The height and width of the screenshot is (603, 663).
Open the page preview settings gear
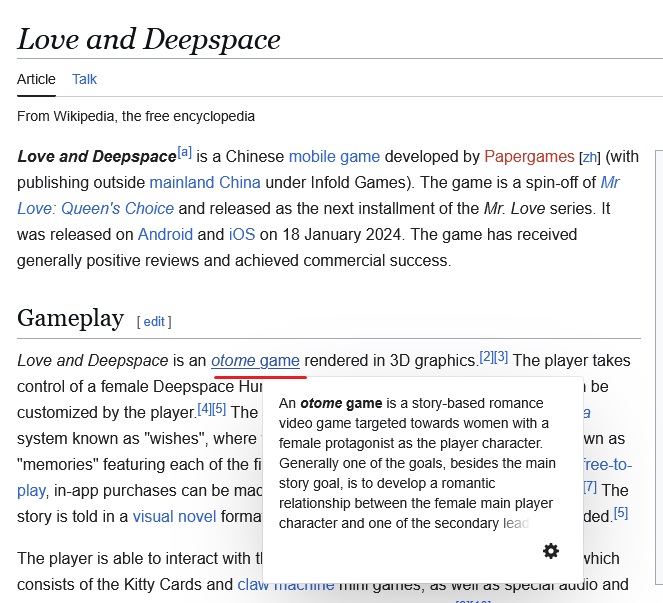pyautogui.click(x=551, y=551)
